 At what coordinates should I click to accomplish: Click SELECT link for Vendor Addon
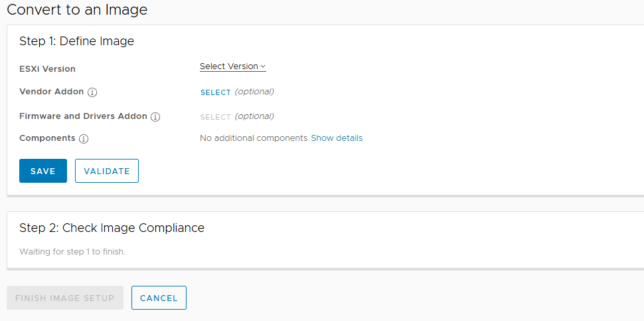(215, 92)
